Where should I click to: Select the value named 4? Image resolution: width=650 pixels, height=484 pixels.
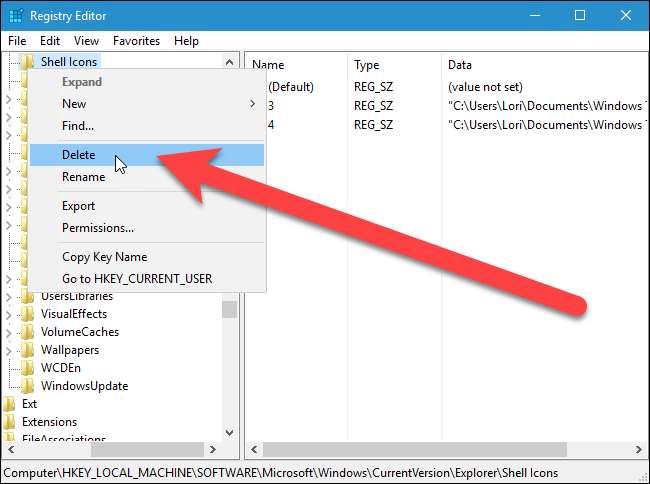(x=271, y=125)
